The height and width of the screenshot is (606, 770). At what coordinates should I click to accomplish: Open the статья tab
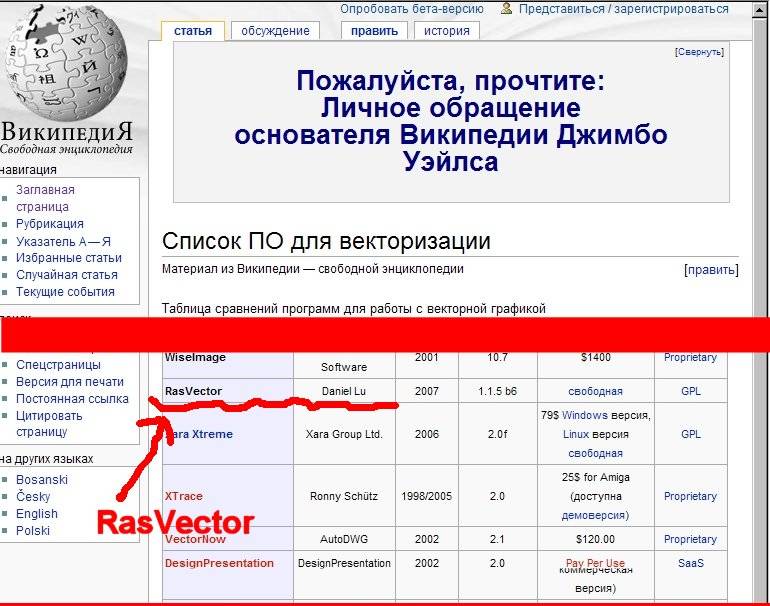point(192,31)
